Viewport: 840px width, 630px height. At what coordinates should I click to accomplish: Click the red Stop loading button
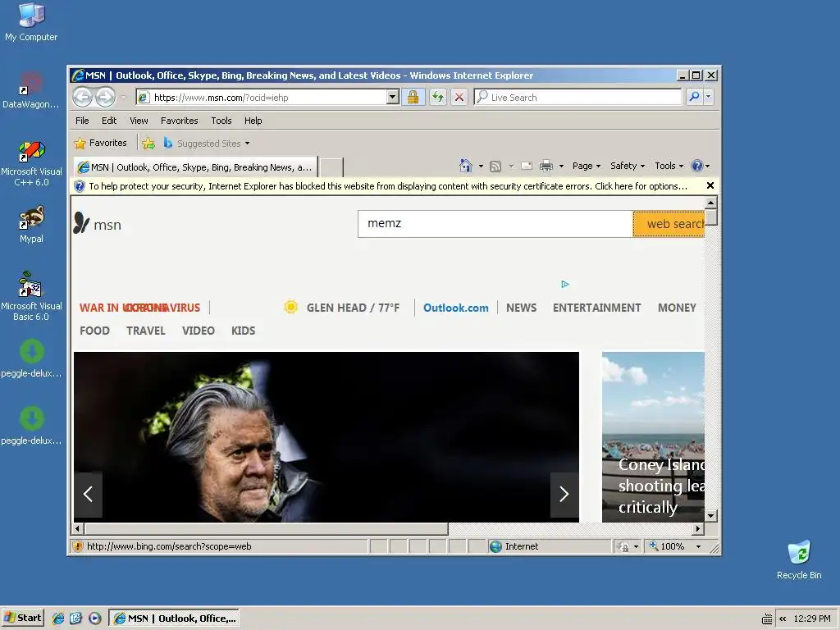pyautogui.click(x=459, y=97)
